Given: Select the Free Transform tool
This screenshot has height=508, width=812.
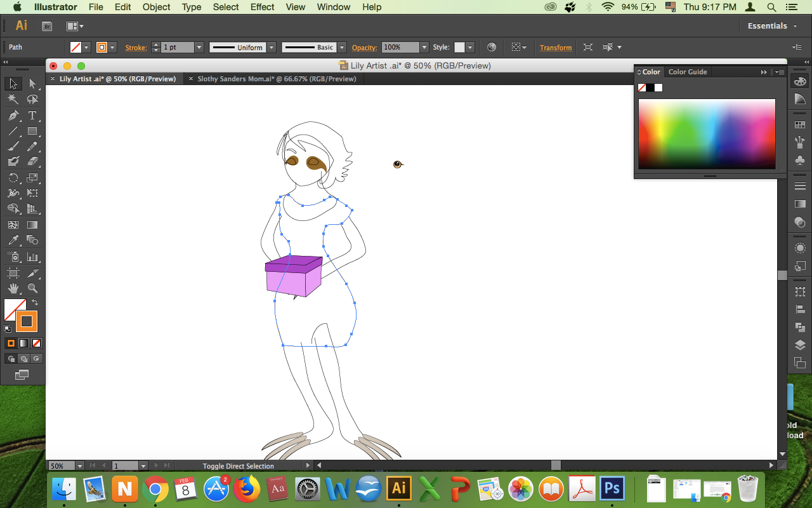Looking at the screenshot, I should tap(32, 193).
